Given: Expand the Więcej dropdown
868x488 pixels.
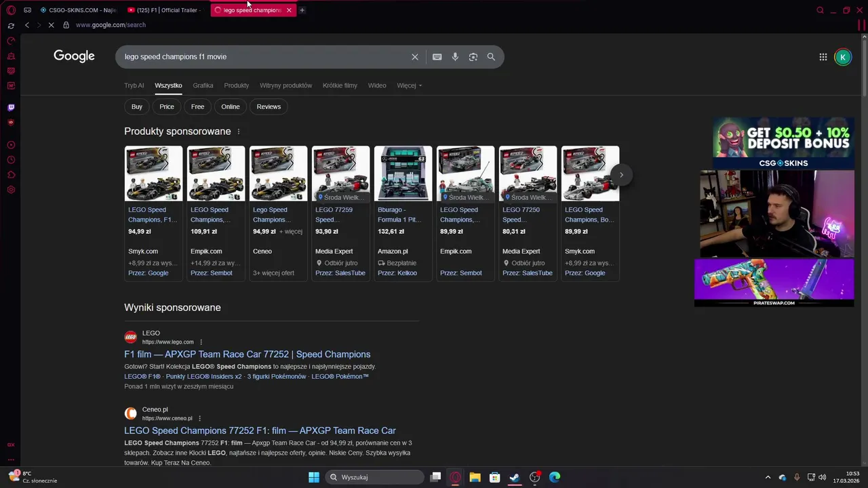Looking at the screenshot, I should (x=409, y=85).
